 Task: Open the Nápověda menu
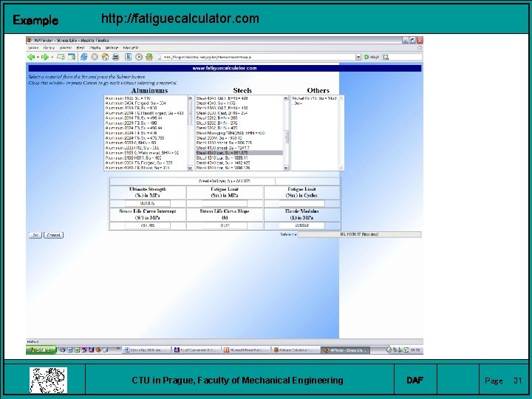click(130, 48)
